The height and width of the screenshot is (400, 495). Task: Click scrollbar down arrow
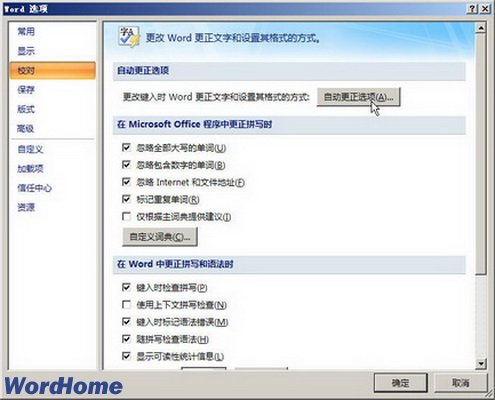click(x=481, y=363)
